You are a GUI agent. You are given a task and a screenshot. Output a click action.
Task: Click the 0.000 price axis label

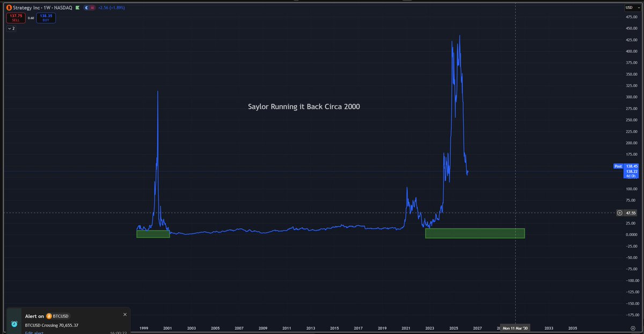pos(631,235)
